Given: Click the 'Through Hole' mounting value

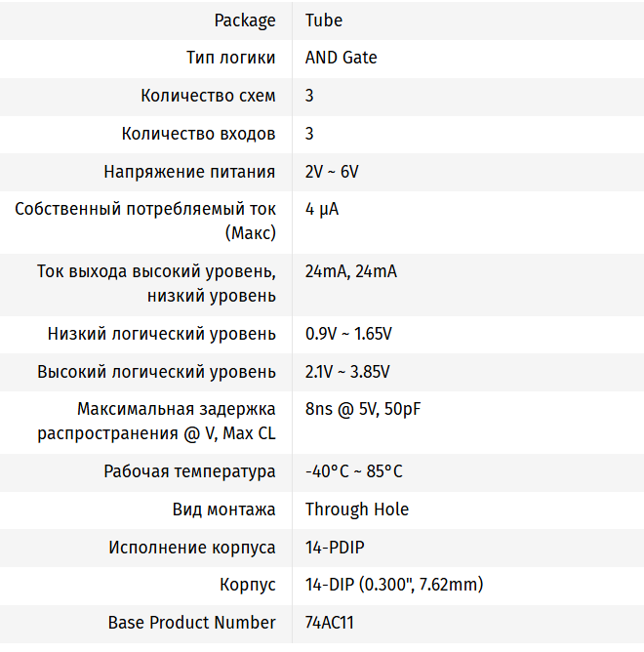Looking at the screenshot, I should (357, 509).
